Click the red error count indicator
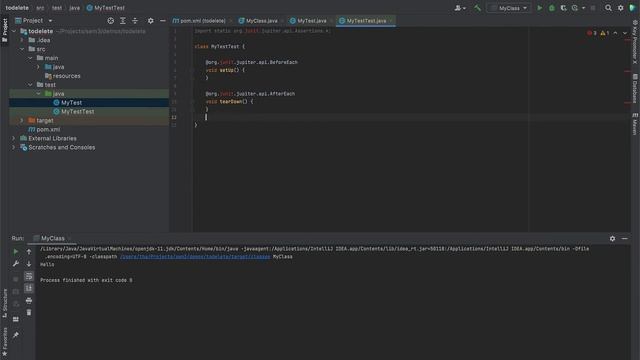The height and width of the screenshot is (360, 640). pos(592,33)
